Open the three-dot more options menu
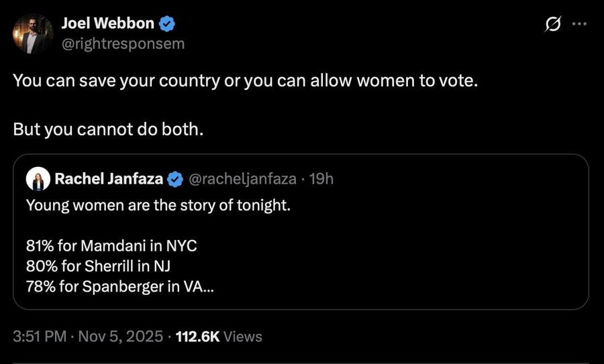 point(578,25)
